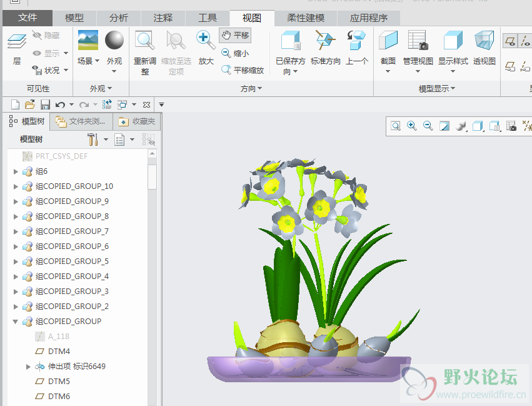
Task: Open the Undo history dropdown arrow
Action: [x=71, y=104]
